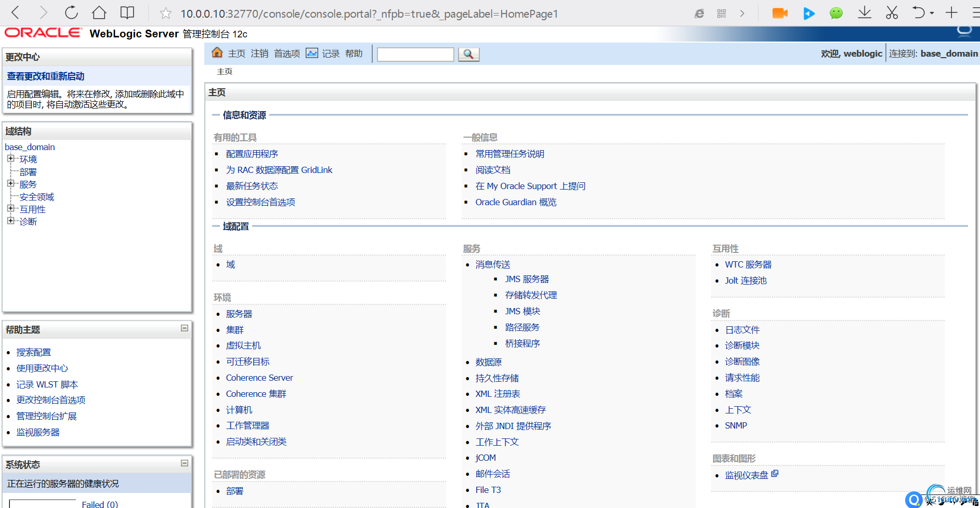The image size is (980, 508).
Task: Open the Jolt 连接池 link
Action: tap(746, 280)
